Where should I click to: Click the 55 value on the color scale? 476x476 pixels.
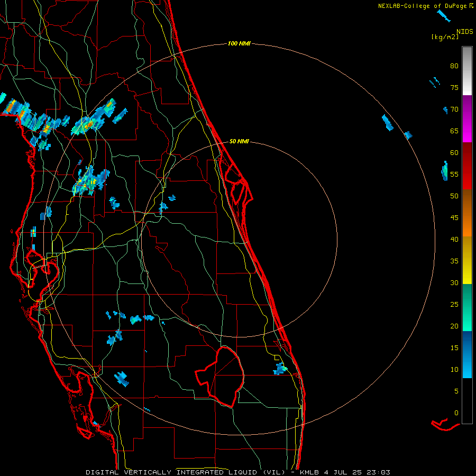point(454,175)
